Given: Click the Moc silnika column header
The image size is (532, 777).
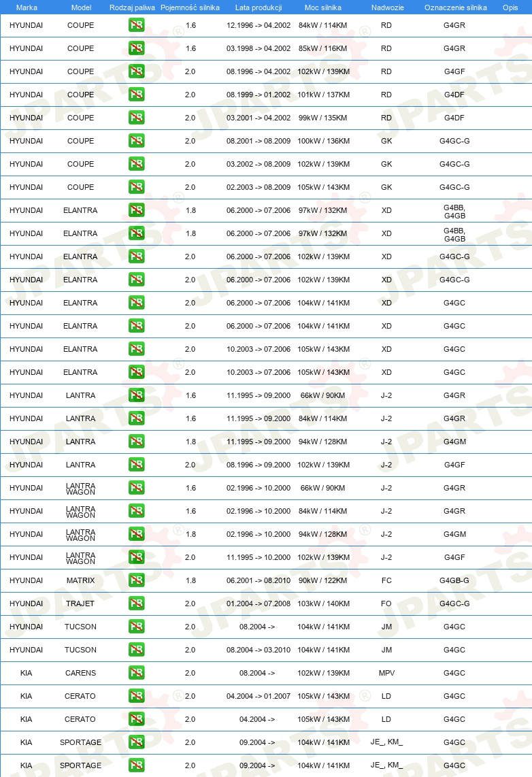Looking at the screenshot, I should coord(323,7).
